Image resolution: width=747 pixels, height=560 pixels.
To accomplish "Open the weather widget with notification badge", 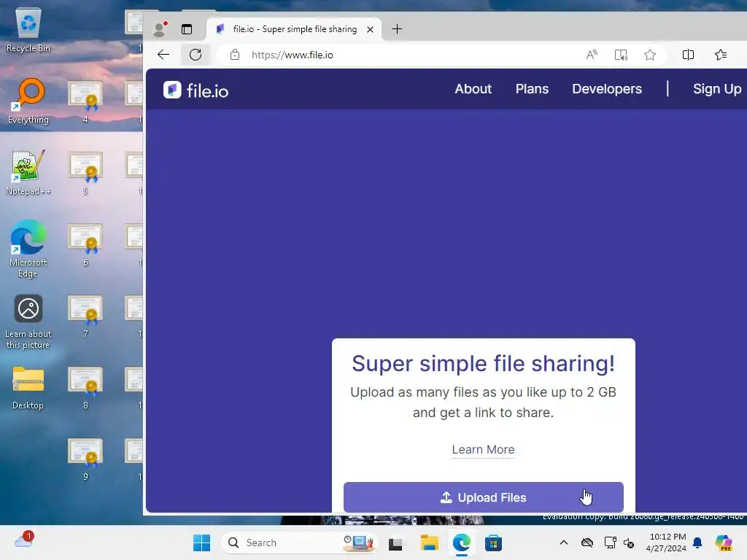I will click(x=24, y=540).
